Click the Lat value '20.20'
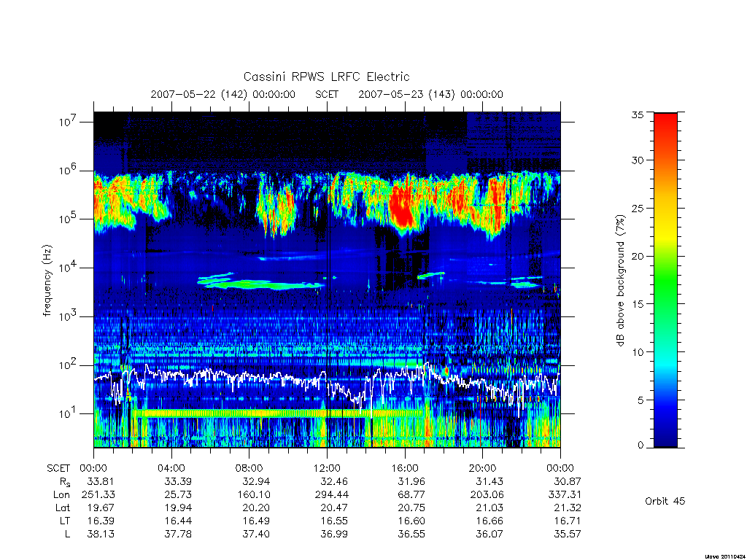Viewport: 747px width, 560px height. click(x=256, y=507)
